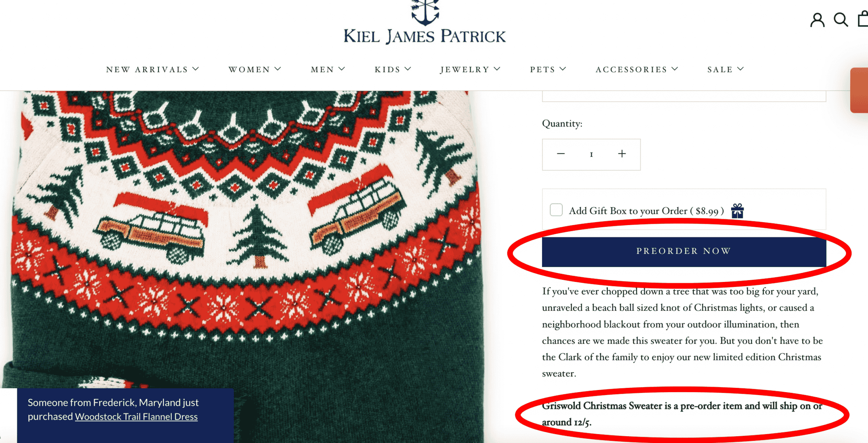This screenshot has height=443, width=868.
Task: Open the Sale menu
Action: tap(726, 70)
